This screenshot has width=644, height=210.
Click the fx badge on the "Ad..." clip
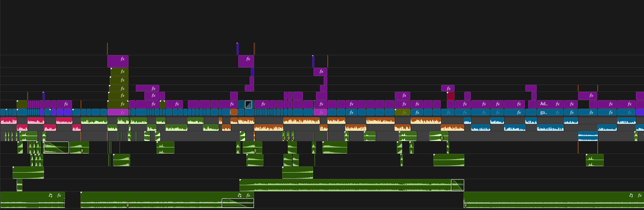[558, 104]
